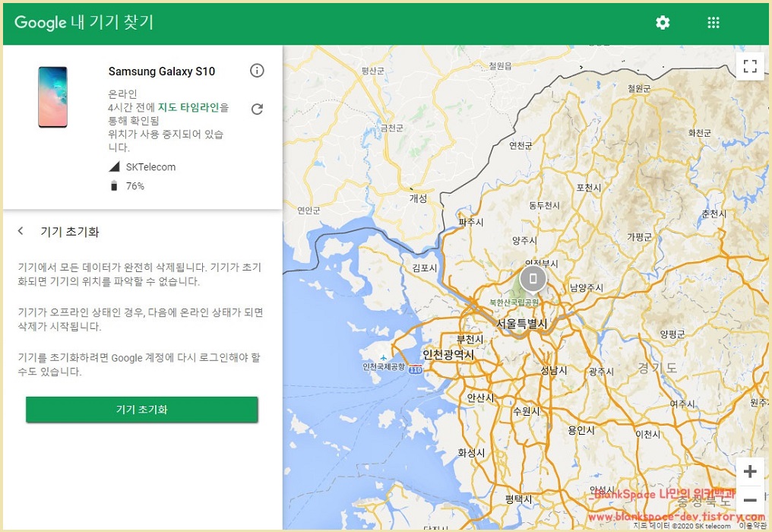The width and height of the screenshot is (772, 532).
Task: Click 양평군 label on the map
Action: pyautogui.click(x=672, y=334)
